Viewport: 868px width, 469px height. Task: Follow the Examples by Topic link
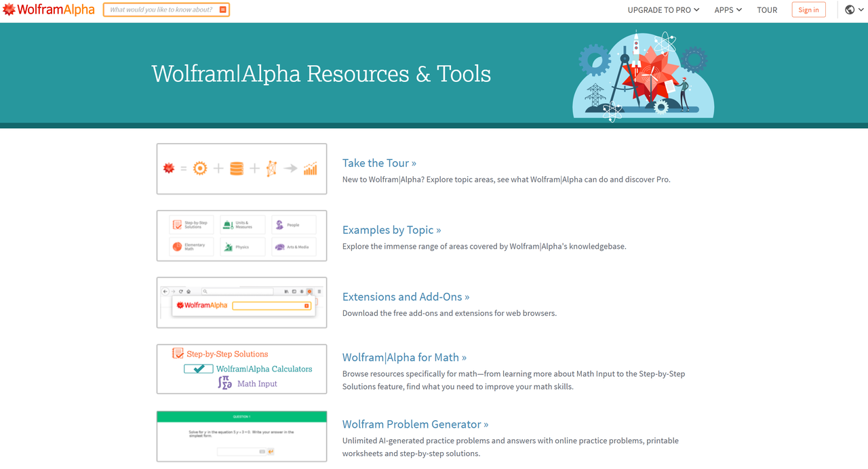pos(391,230)
